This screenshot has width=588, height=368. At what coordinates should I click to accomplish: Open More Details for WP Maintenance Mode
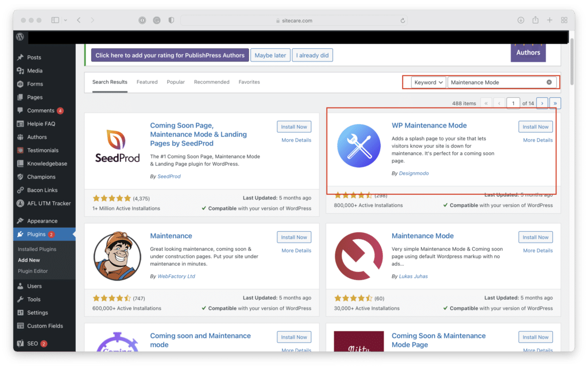point(537,140)
